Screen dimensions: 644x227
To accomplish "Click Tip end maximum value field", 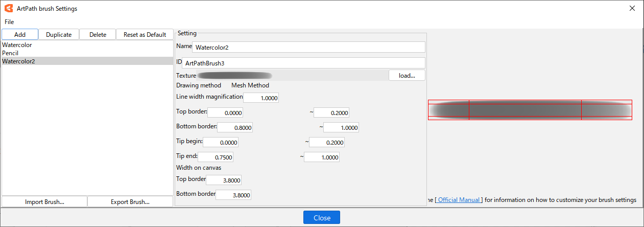I will (321, 157).
